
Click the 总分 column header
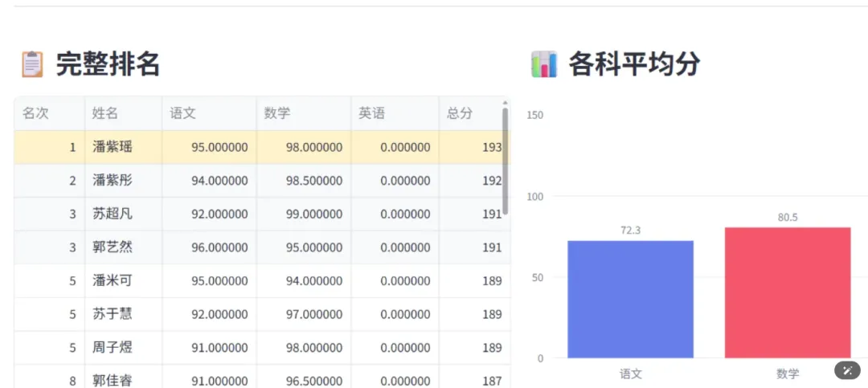point(470,113)
